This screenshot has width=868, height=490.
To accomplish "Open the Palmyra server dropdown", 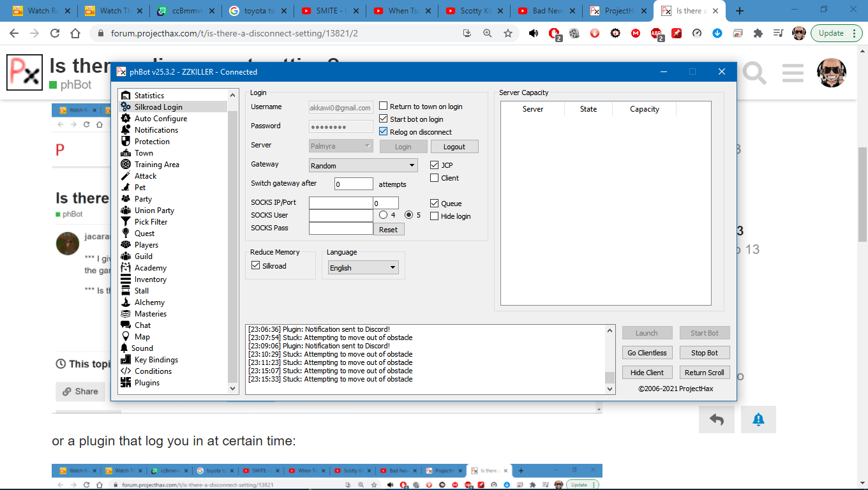I will point(341,146).
